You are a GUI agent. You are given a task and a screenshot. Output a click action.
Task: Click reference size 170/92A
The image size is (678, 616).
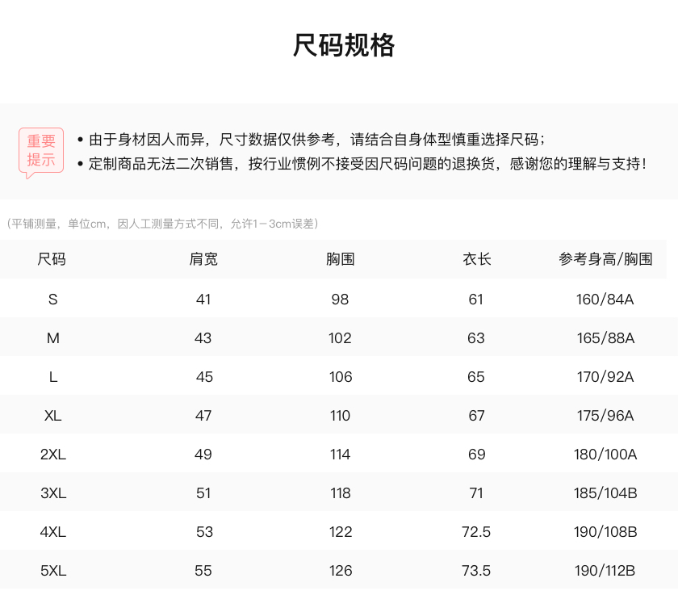pyautogui.click(x=605, y=377)
